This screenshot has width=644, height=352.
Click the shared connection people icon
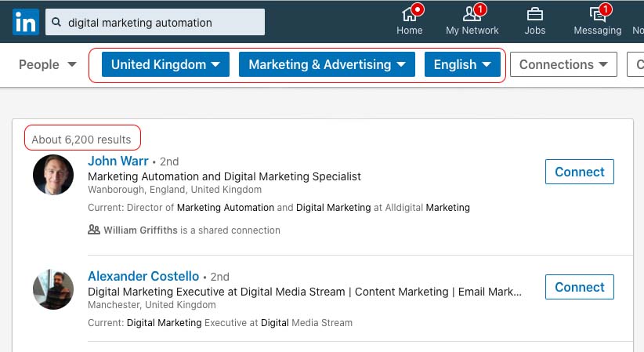click(94, 230)
